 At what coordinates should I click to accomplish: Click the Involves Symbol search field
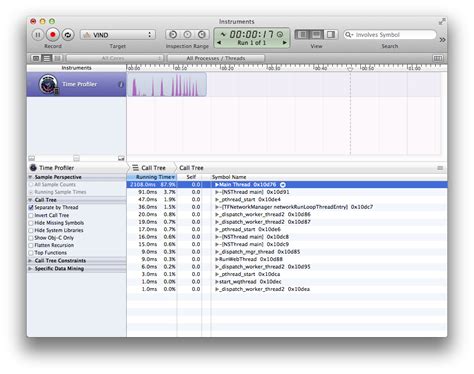[390, 35]
